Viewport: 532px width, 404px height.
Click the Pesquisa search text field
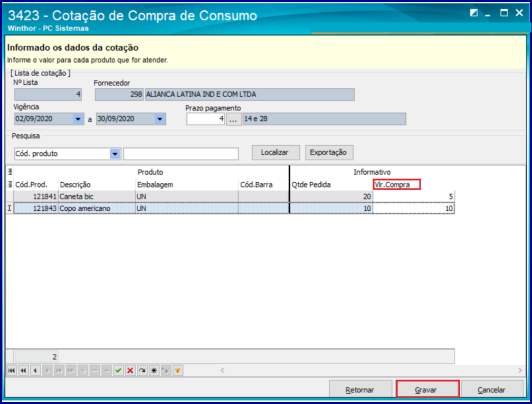(181, 154)
